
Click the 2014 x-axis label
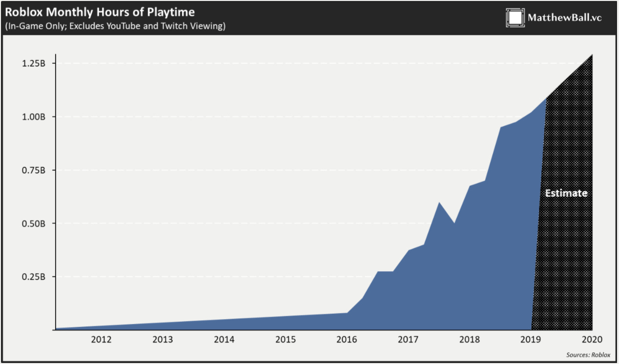pos(224,339)
